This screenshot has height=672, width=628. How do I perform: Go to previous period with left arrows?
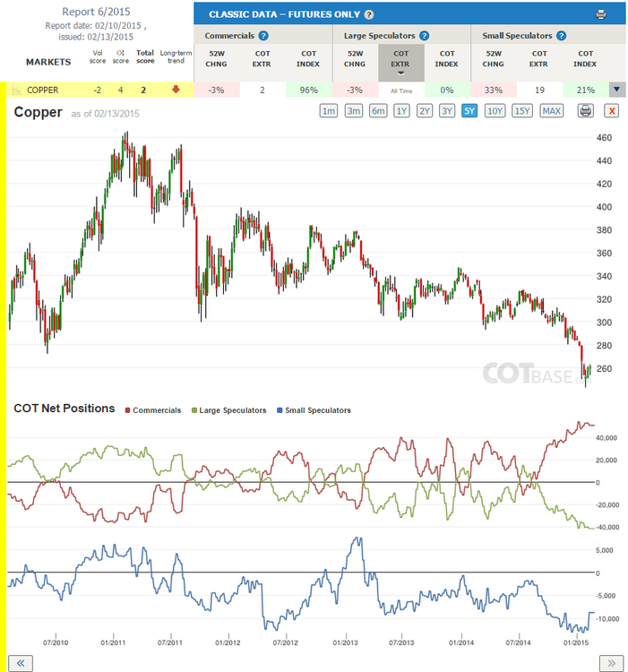point(21,663)
